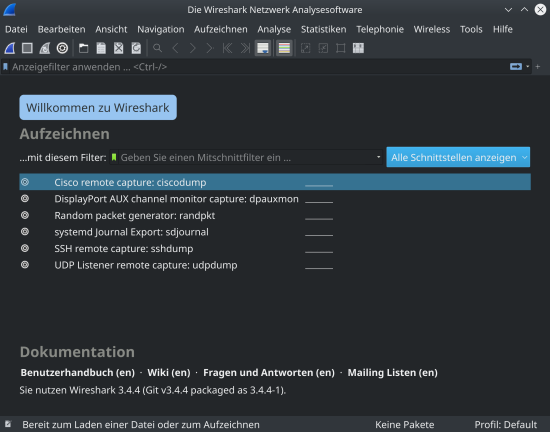550x432 pixels.
Task: Open the Hilfe menu
Action: click(x=503, y=29)
